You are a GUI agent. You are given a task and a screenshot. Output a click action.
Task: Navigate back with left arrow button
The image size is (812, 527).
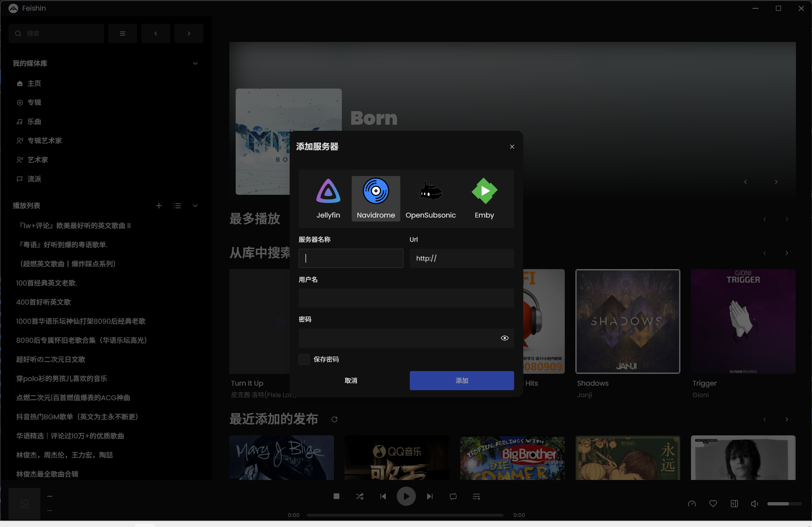pos(156,33)
